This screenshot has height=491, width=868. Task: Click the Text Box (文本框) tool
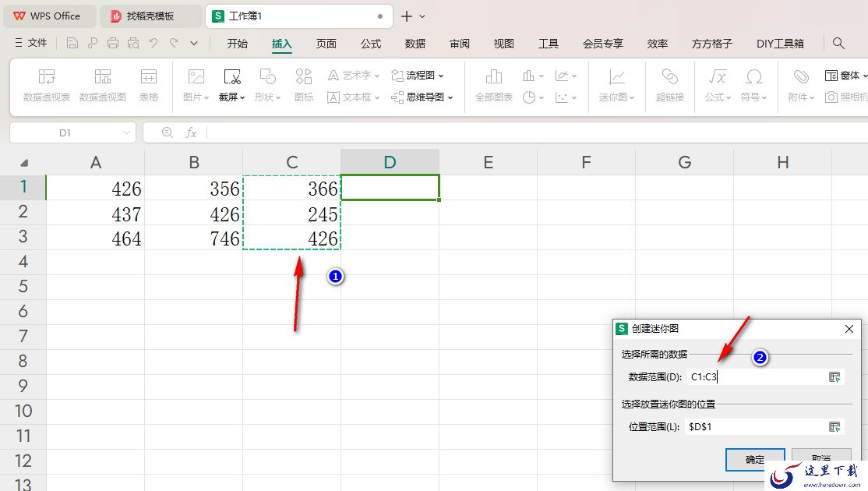click(x=353, y=97)
